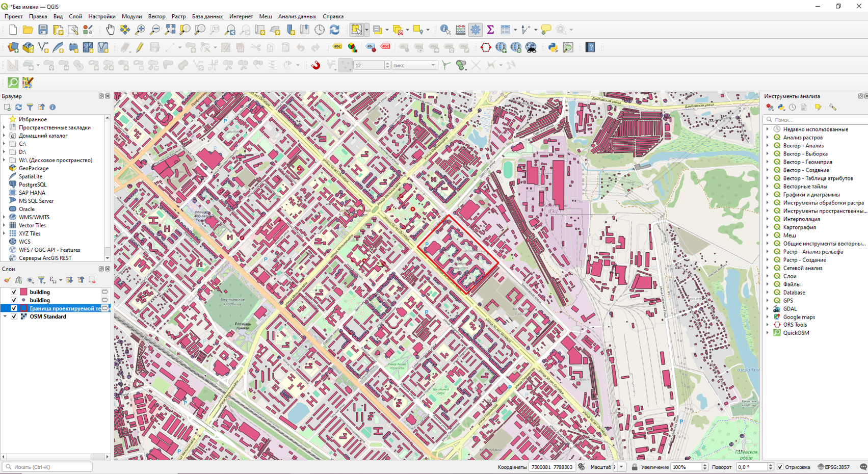Expand the XYZ Tiles browser node
The width and height of the screenshot is (868, 474).
5,233
